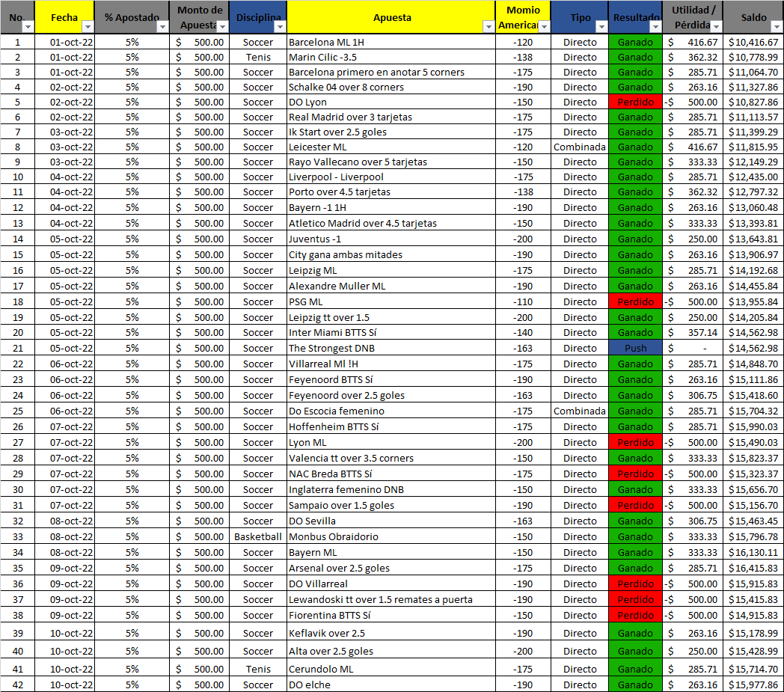The width and height of the screenshot is (784, 692).
Task: Select the 'Leipzig tt over 1.5' cell
Action: pos(391,317)
